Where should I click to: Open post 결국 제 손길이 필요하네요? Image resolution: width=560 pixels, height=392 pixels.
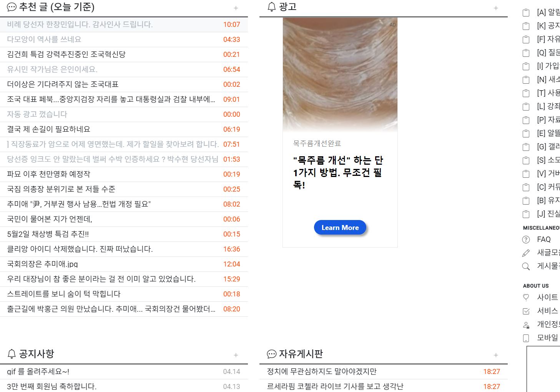[x=48, y=129]
